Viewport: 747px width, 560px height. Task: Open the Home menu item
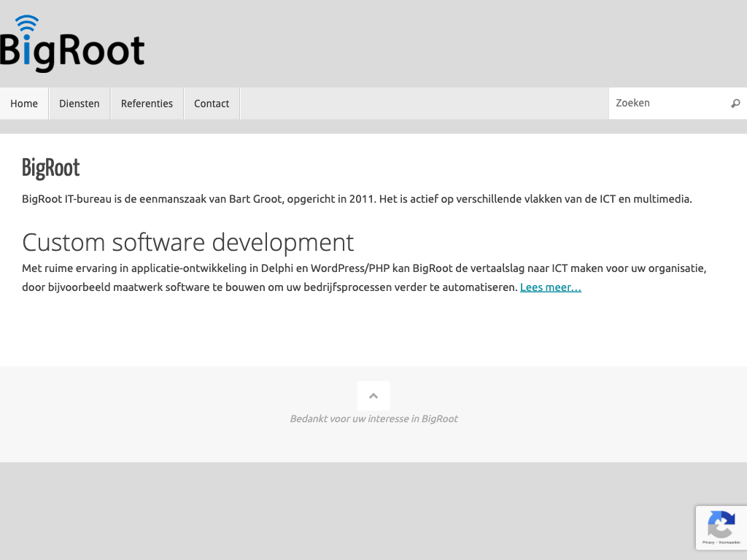pyautogui.click(x=24, y=104)
